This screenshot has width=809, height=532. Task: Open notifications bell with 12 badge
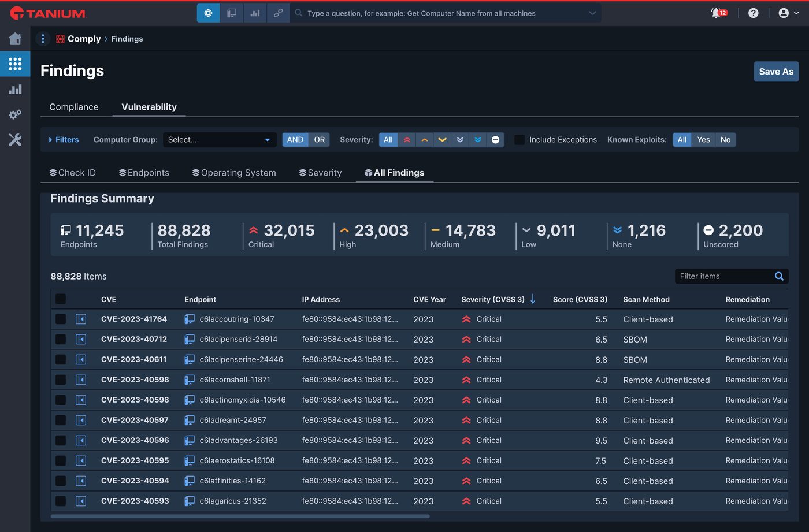click(x=718, y=13)
